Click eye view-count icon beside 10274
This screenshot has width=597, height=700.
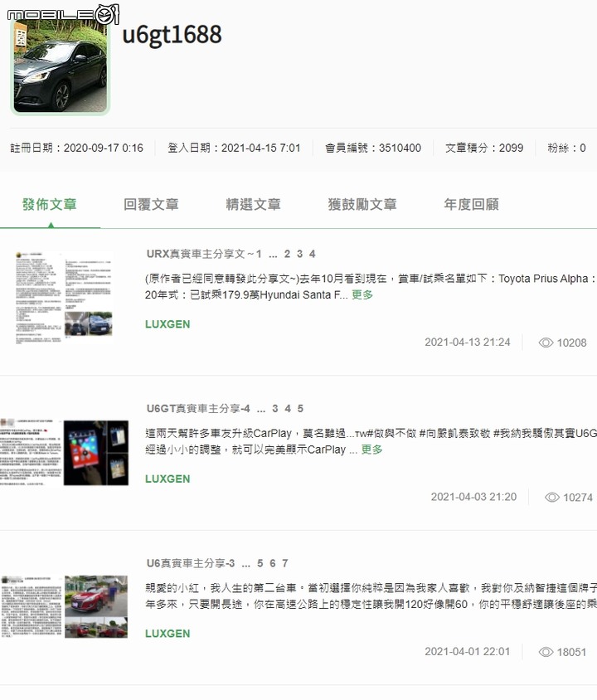(552, 497)
